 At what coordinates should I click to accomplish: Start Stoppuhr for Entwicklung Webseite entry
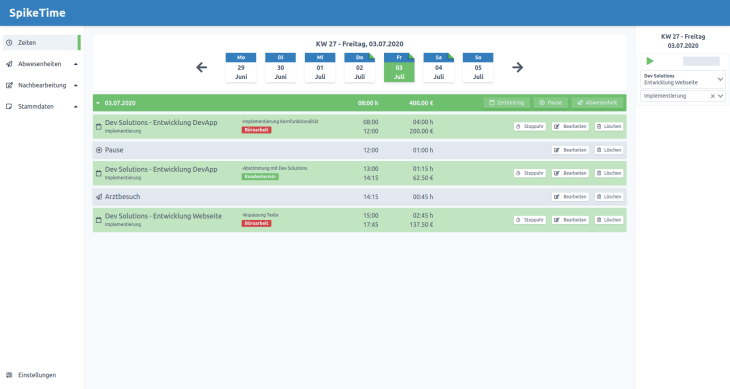point(530,220)
